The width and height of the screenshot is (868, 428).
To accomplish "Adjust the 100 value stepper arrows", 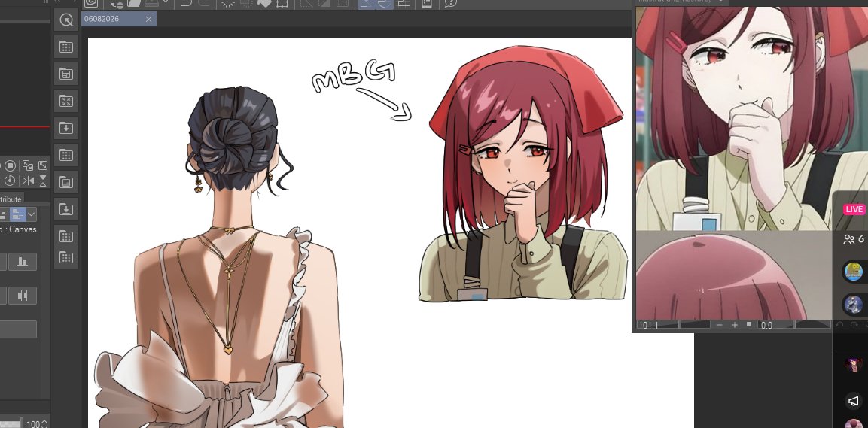I will pos(46,423).
